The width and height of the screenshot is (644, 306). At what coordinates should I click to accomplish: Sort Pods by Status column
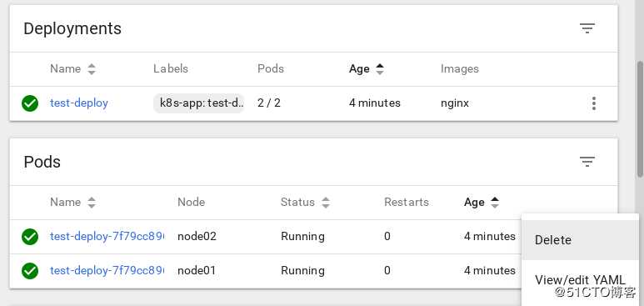[x=305, y=202]
